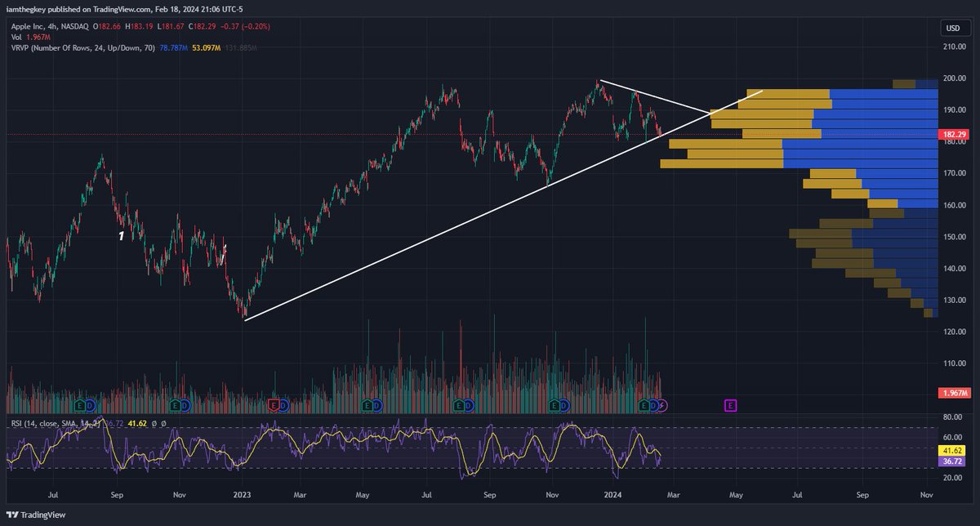Open the August 2023 dividend D marker
Viewport: 980px width, 526px height.
(x=469, y=405)
